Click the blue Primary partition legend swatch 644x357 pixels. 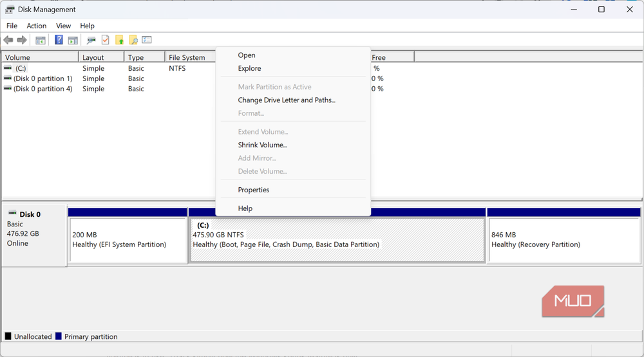coord(59,336)
